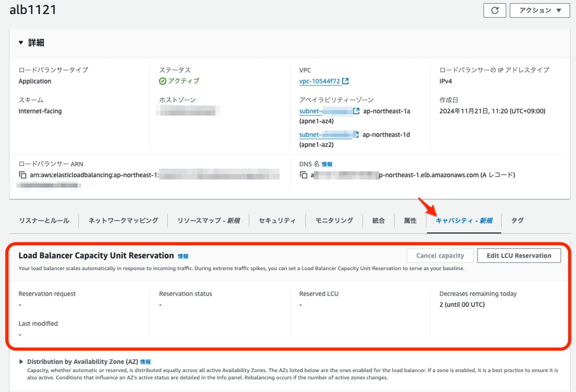
Task: Collapse the 詳細 section
Action: pyautogui.click(x=21, y=43)
